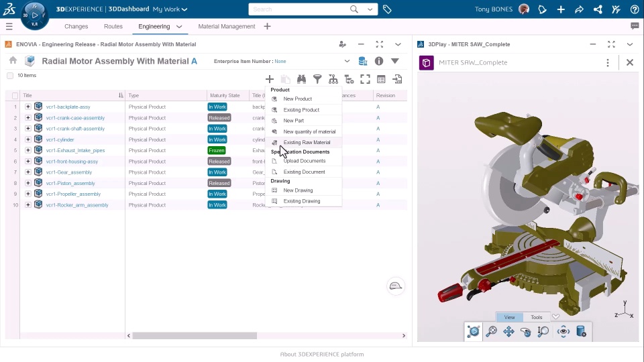Click the binoculars find icon

coord(301,79)
